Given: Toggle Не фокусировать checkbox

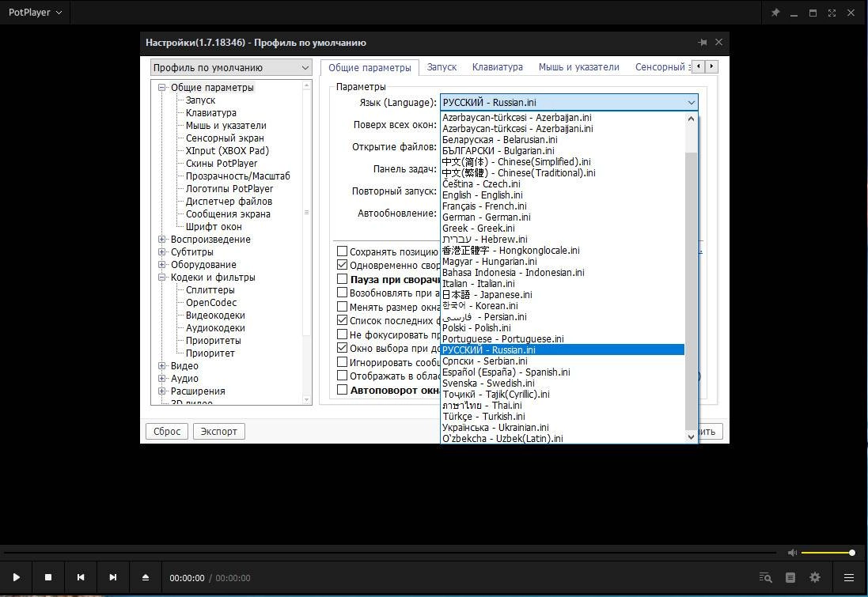Looking at the screenshot, I should pyautogui.click(x=342, y=334).
